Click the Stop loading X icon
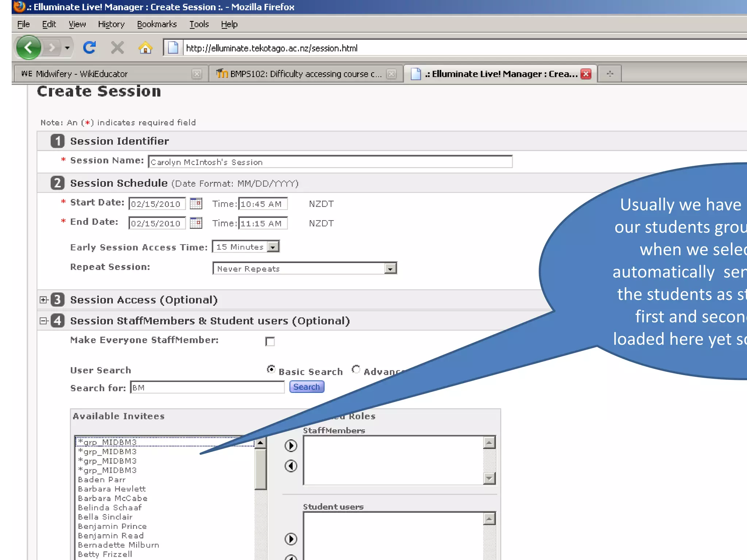The image size is (747, 560). pyautogui.click(x=117, y=48)
